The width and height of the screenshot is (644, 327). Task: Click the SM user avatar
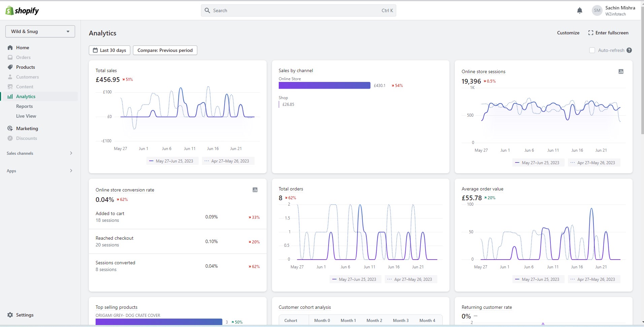coord(597,10)
